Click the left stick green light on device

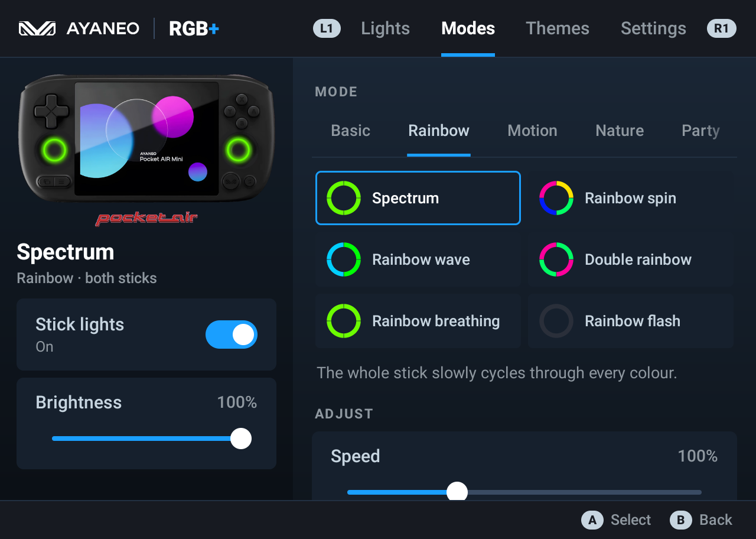click(54, 150)
